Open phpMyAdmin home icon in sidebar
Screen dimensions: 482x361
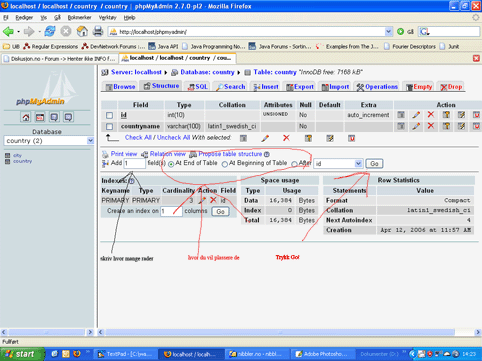click(x=26, y=117)
